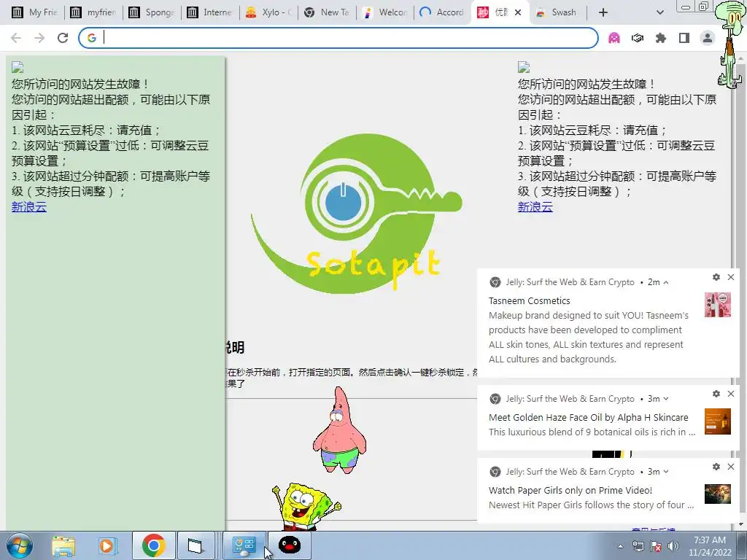Click the broken image in right panel

[x=524, y=67]
